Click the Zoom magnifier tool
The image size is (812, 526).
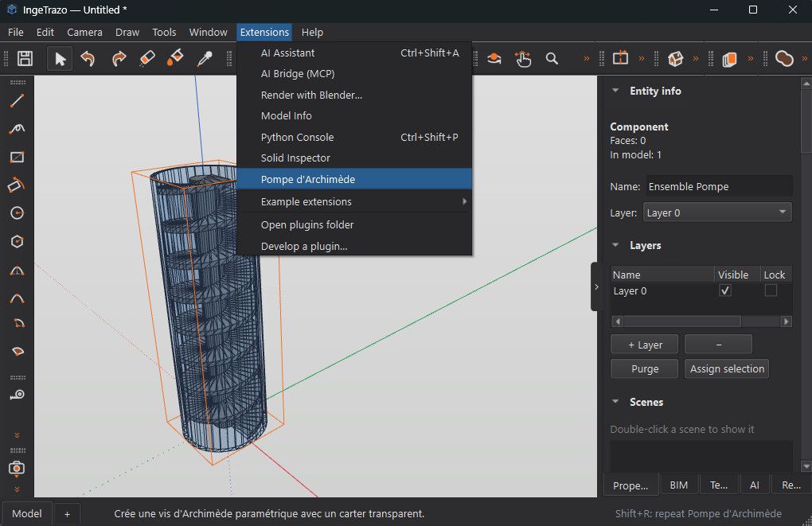coord(552,59)
